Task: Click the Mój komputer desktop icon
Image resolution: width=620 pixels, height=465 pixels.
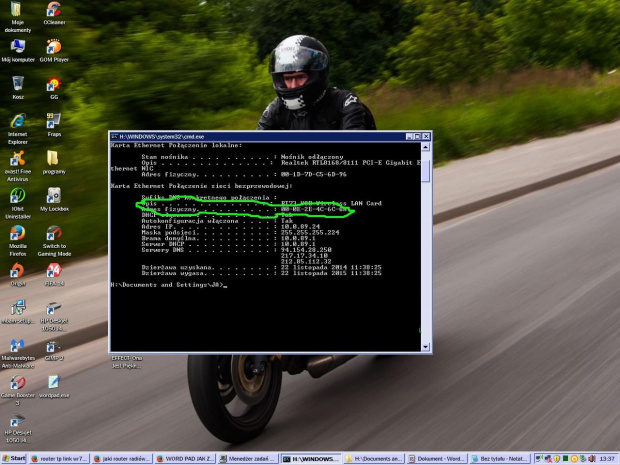Action: [x=17, y=46]
